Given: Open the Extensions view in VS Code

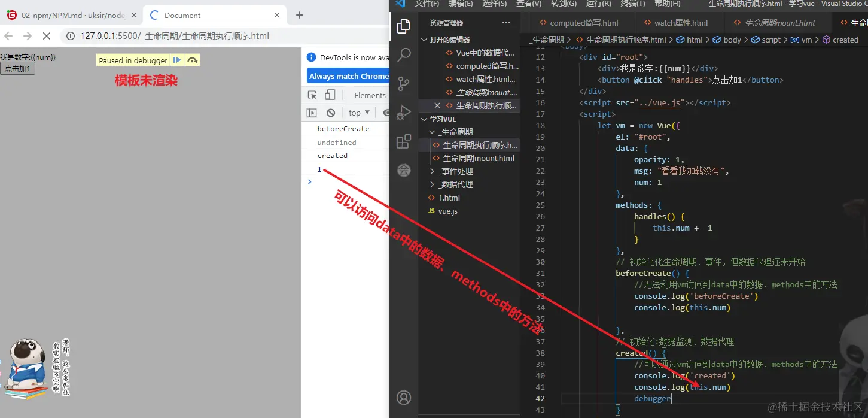Looking at the screenshot, I should tap(404, 141).
